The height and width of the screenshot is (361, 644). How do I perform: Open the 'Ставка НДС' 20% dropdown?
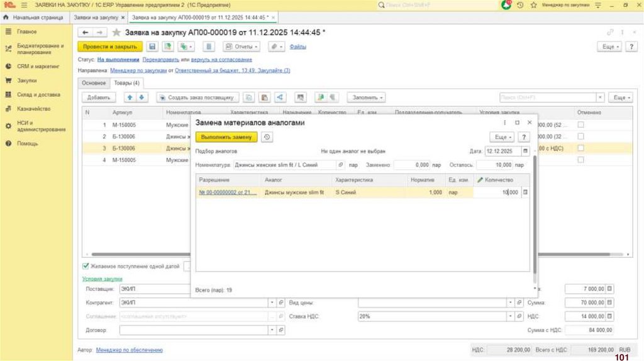coord(511,316)
